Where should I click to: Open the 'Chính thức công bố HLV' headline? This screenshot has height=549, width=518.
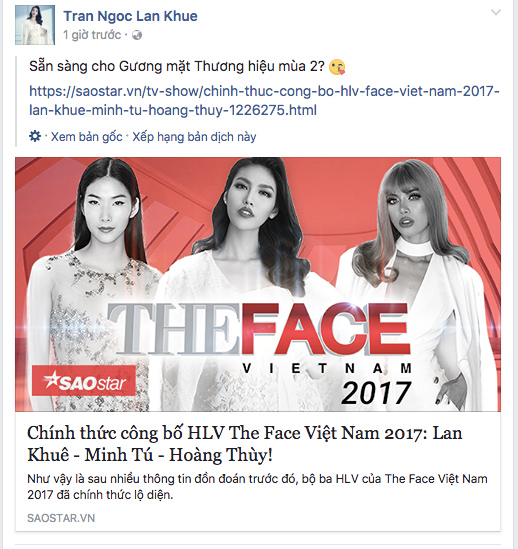coord(244,444)
